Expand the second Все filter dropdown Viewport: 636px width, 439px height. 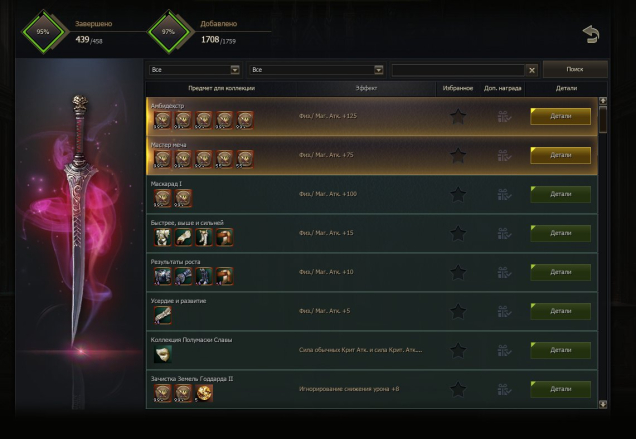click(x=316, y=70)
